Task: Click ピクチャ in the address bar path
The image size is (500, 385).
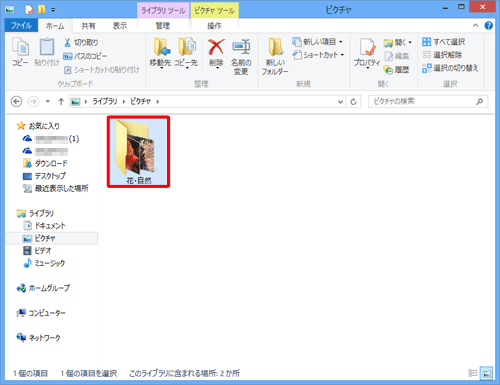Action: pyautogui.click(x=140, y=101)
